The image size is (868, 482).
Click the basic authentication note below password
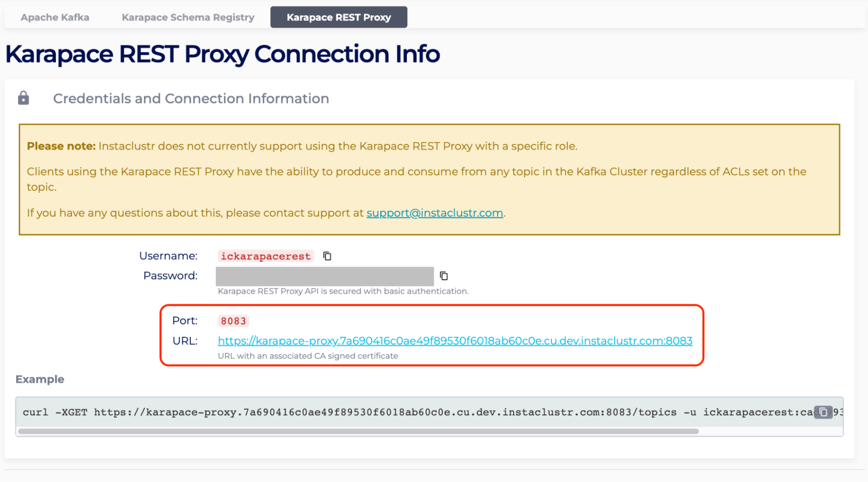pyautogui.click(x=343, y=291)
